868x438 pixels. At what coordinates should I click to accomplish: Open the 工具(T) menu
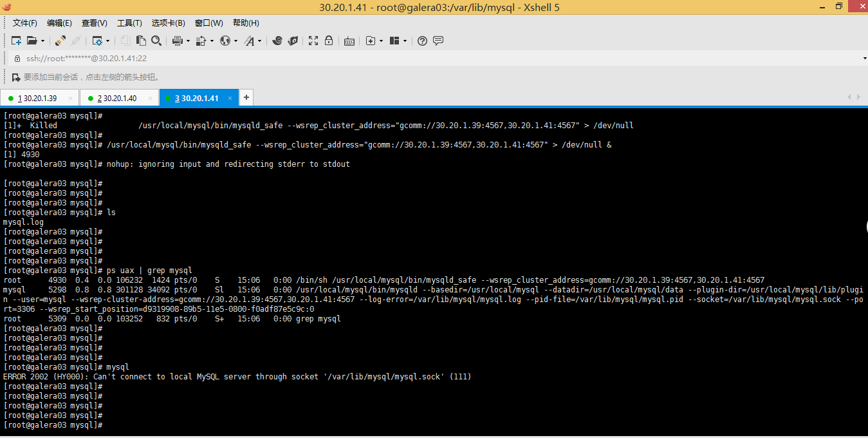[129, 23]
